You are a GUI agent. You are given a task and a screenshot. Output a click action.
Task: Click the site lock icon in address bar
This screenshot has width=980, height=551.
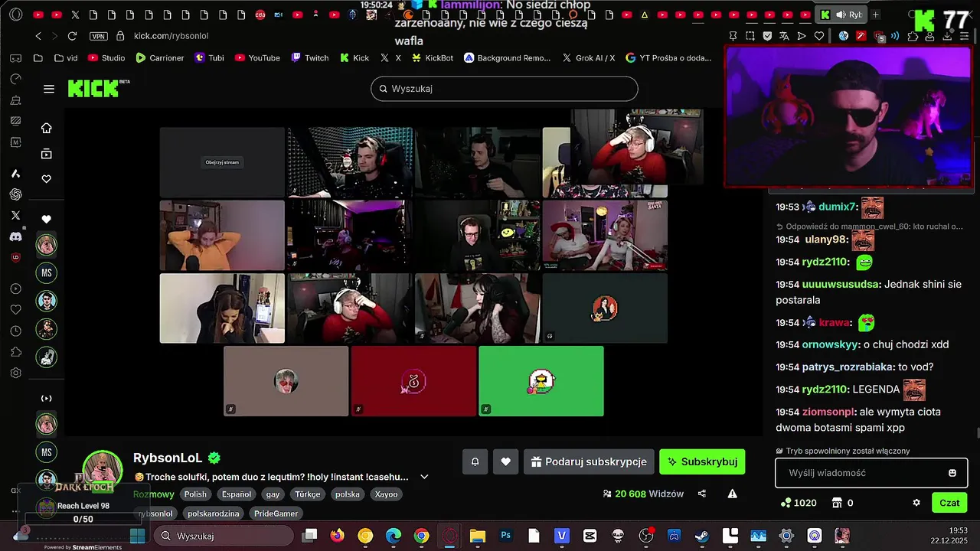coord(119,36)
